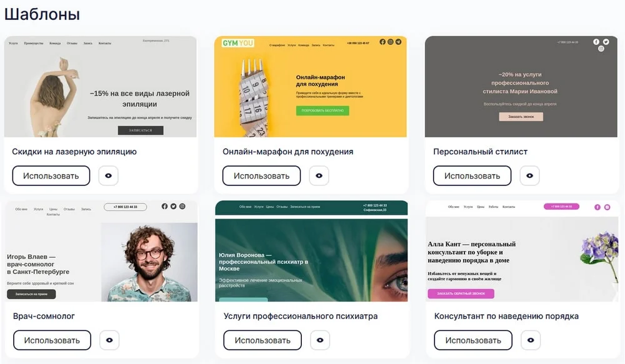Preview Консультант по наведению порядка with eye icon

(x=531, y=340)
